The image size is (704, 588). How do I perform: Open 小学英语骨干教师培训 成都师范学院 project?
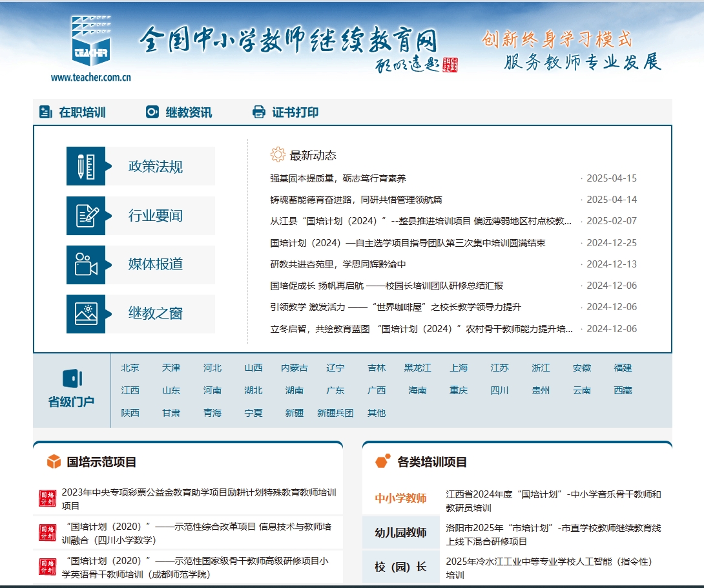tap(196, 567)
